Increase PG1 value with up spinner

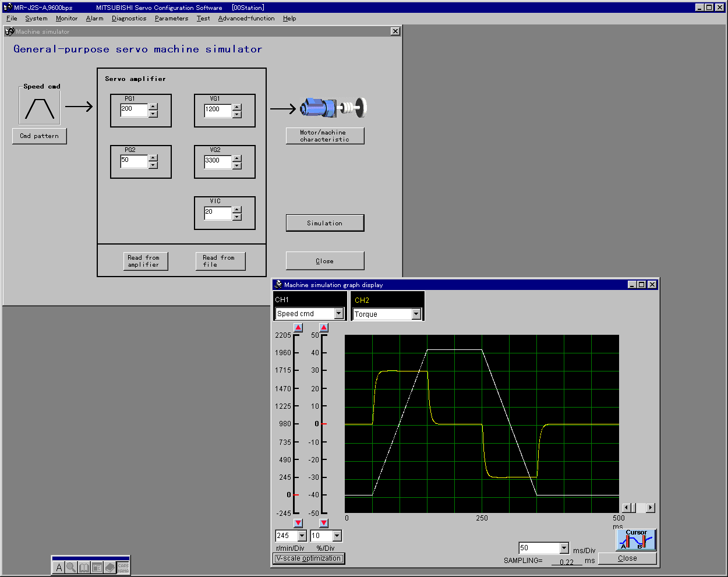pos(153,107)
